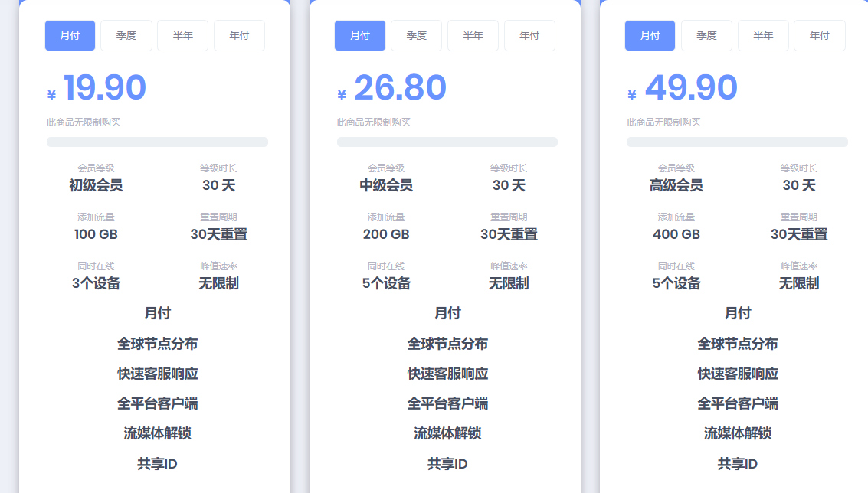Click 30 天 duration in the 高级会员 card

[x=799, y=185]
